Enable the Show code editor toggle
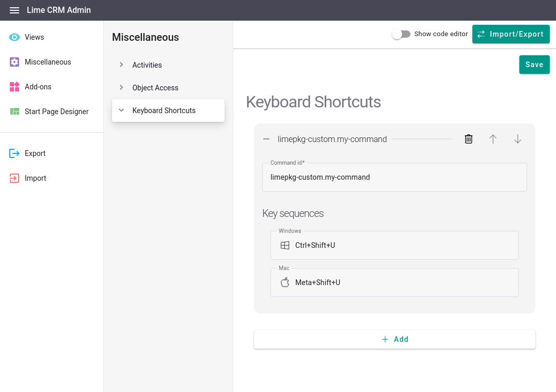The width and height of the screenshot is (556, 392). click(x=402, y=34)
